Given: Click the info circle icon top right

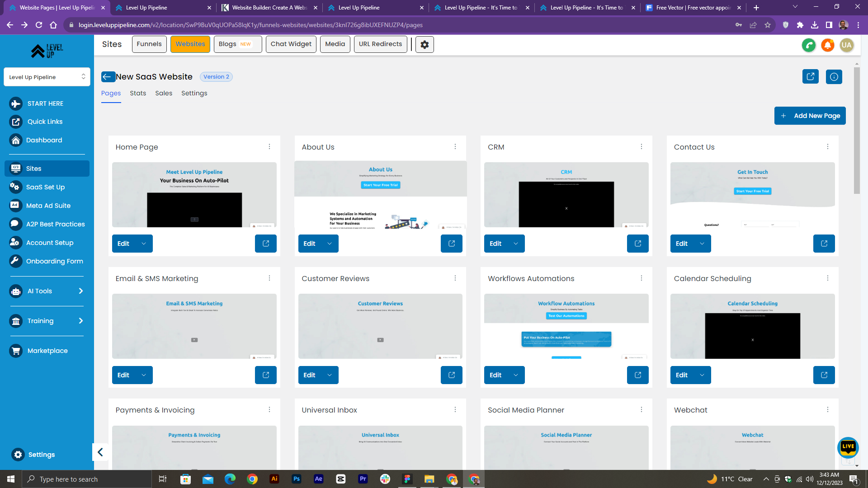Looking at the screenshot, I should pos(834,77).
